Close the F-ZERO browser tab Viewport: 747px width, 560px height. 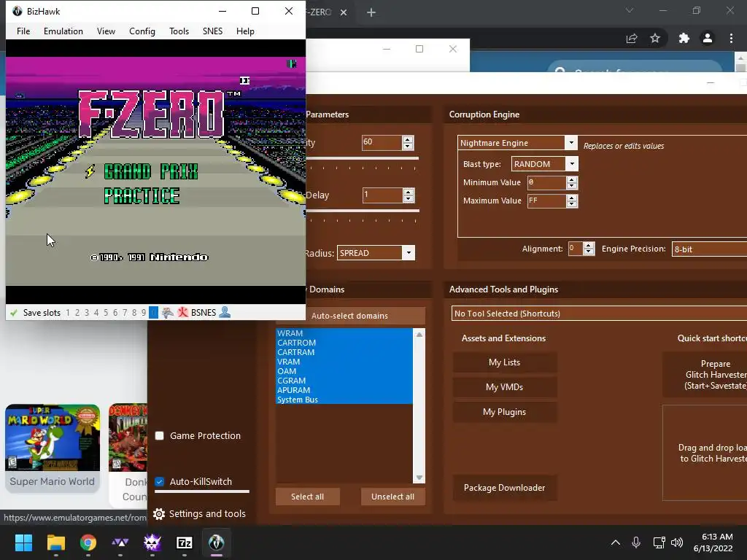(344, 12)
